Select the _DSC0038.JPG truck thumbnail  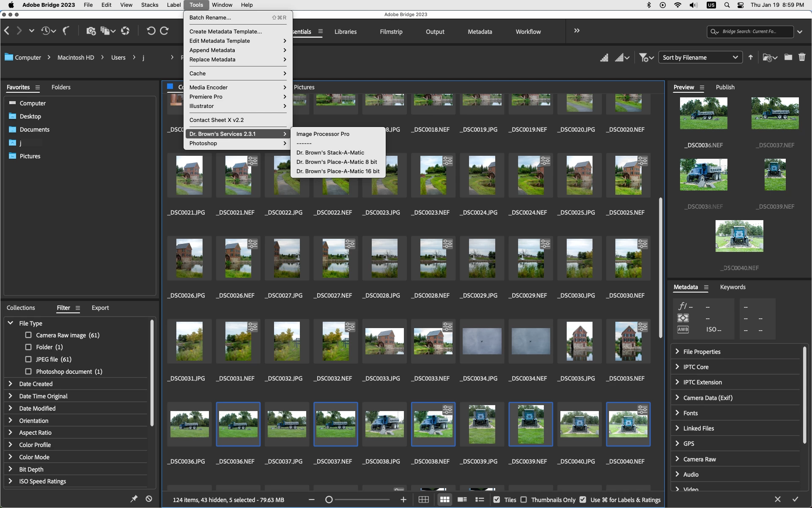pyautogui.click(x=384, y=424)
